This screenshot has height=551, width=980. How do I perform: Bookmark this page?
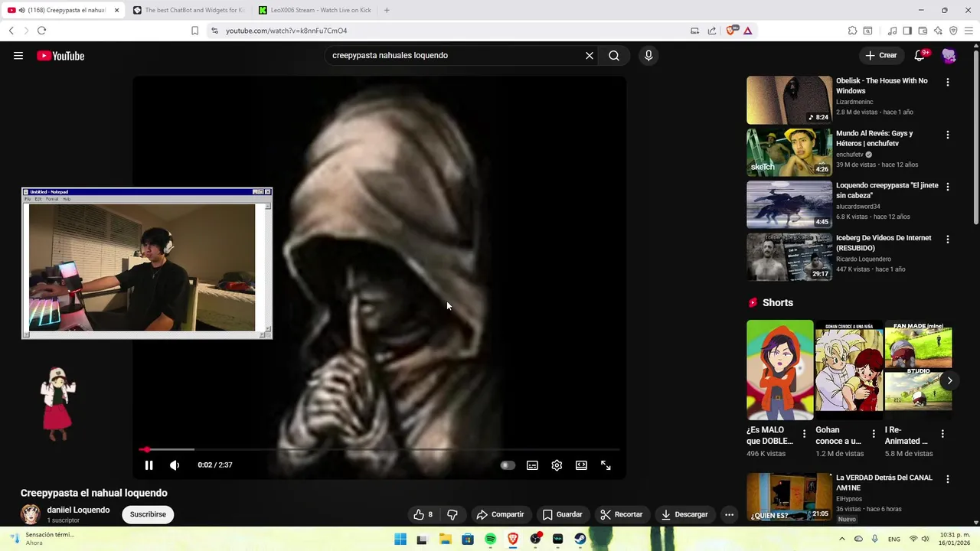point(194,31)
